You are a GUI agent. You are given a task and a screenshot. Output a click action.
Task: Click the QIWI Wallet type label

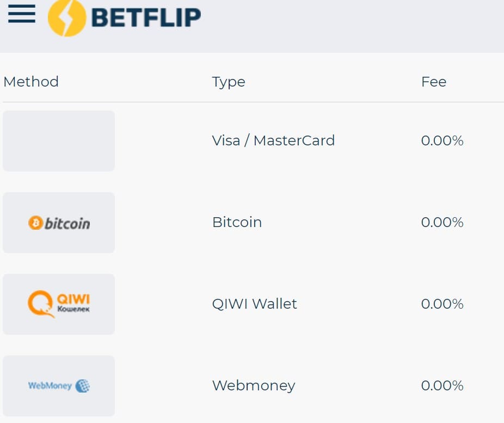(x=254, y=304)
